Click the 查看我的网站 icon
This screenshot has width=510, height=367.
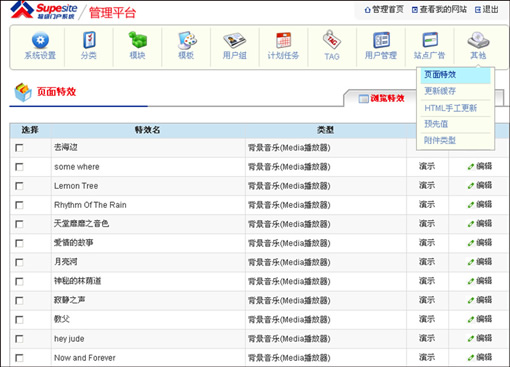[415, 10]
